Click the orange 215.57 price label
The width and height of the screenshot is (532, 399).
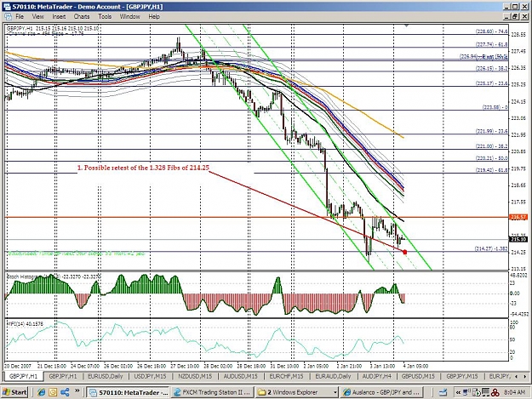pos(518,217)
